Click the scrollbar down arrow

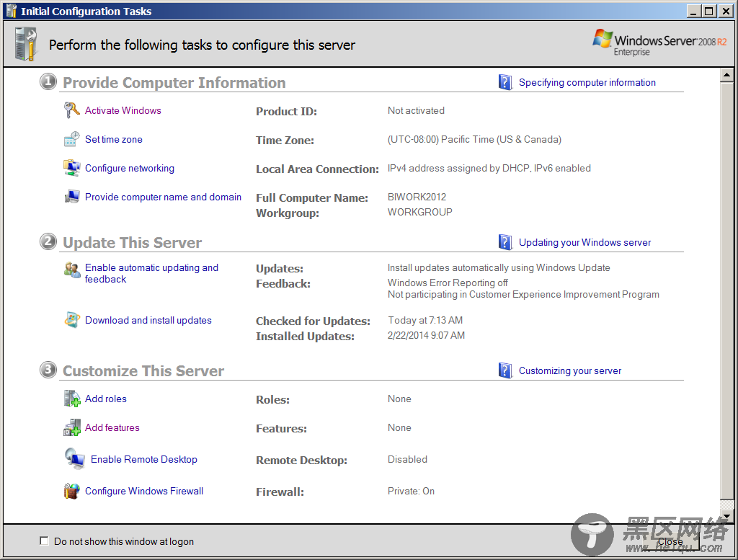[x=726, y=516]
